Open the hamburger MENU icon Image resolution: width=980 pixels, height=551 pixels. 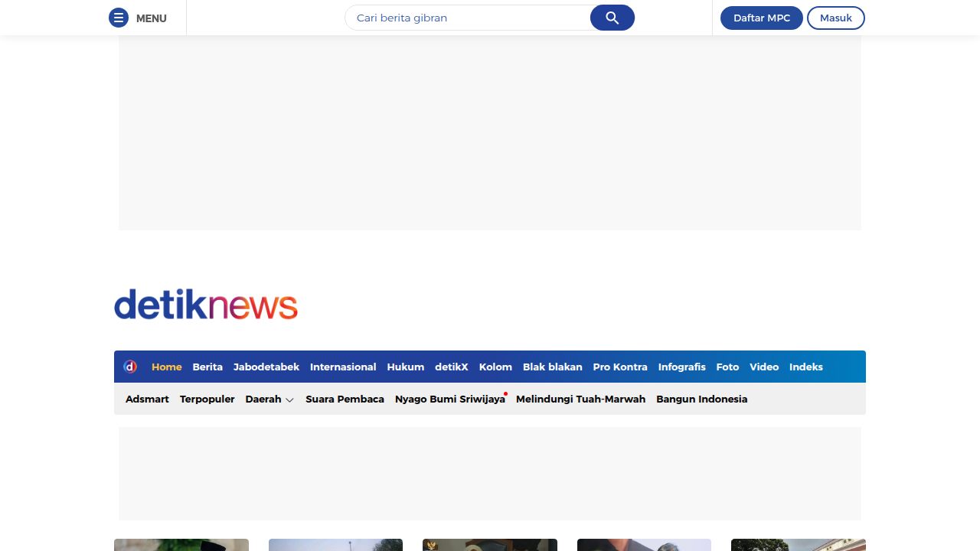click(x=119, y=18)
